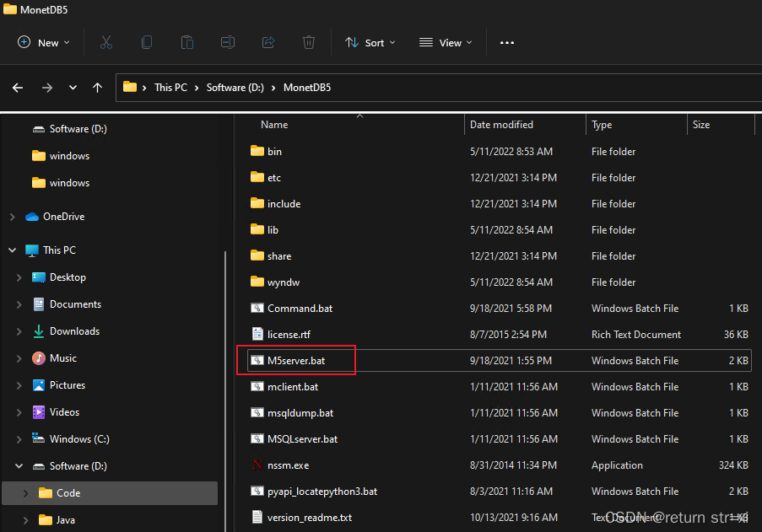This screenshot has width=762, height=532.
Task: Click Software (D:) breadcrumb in address bar
Action: 235,88
